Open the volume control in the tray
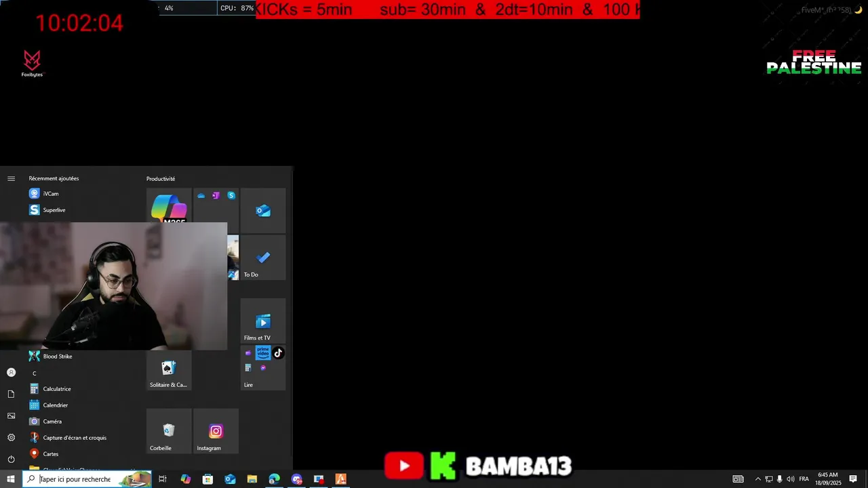Viewport: 868px width, 488px height. (790, 479)
